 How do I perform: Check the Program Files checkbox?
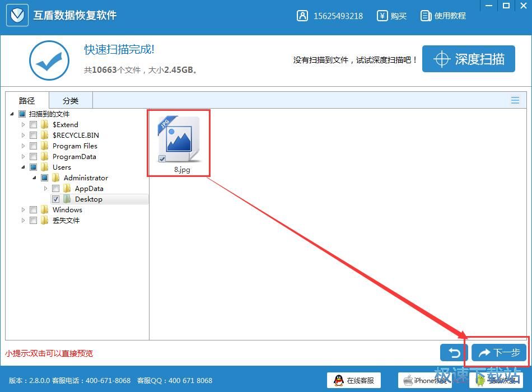point(33,146)
